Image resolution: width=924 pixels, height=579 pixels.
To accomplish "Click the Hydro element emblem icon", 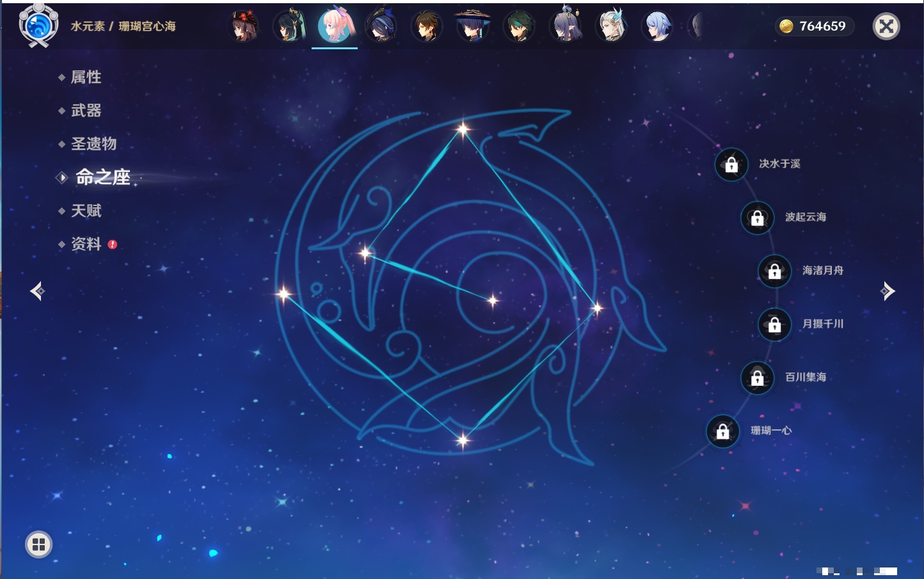I will tap(38, 26).
